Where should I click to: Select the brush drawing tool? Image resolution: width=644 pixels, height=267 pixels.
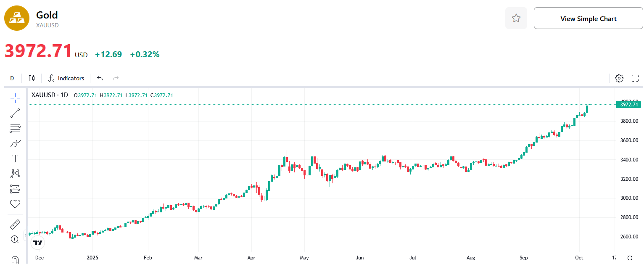point(15,144)
